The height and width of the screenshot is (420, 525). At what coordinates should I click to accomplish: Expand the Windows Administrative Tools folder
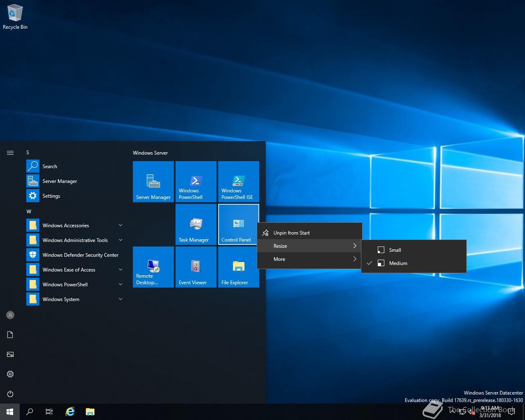click(x=75, y=240)
